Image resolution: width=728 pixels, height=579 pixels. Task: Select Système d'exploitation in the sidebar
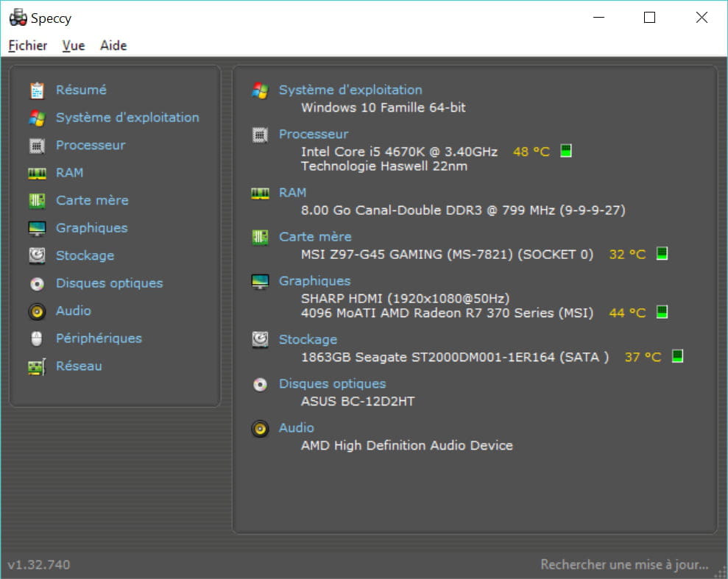127,118
